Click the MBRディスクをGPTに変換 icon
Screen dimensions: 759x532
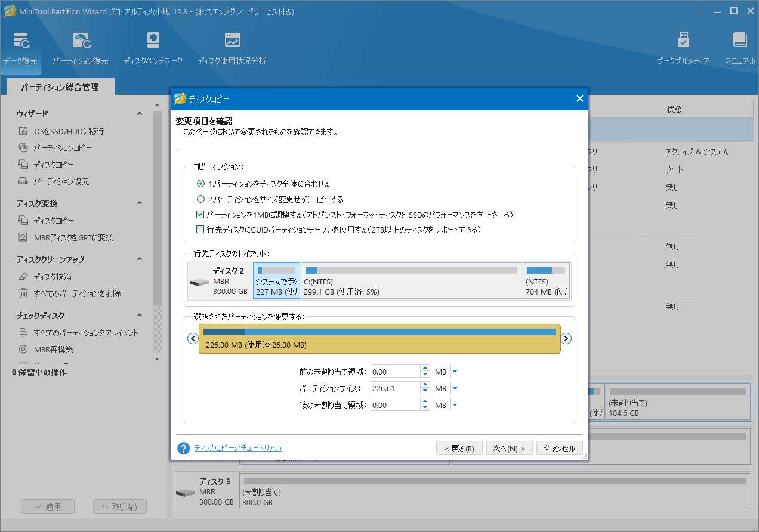point(23,237)
